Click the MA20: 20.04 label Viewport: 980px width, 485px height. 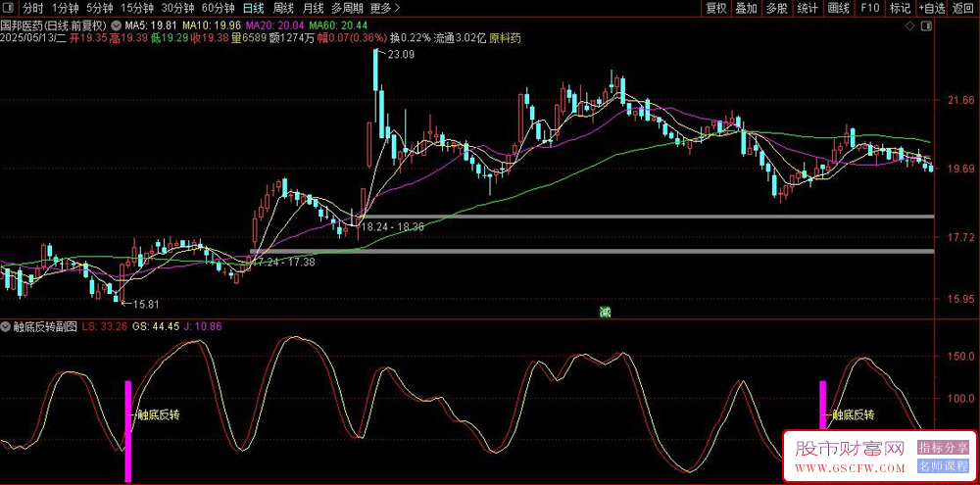pos(275,26)
